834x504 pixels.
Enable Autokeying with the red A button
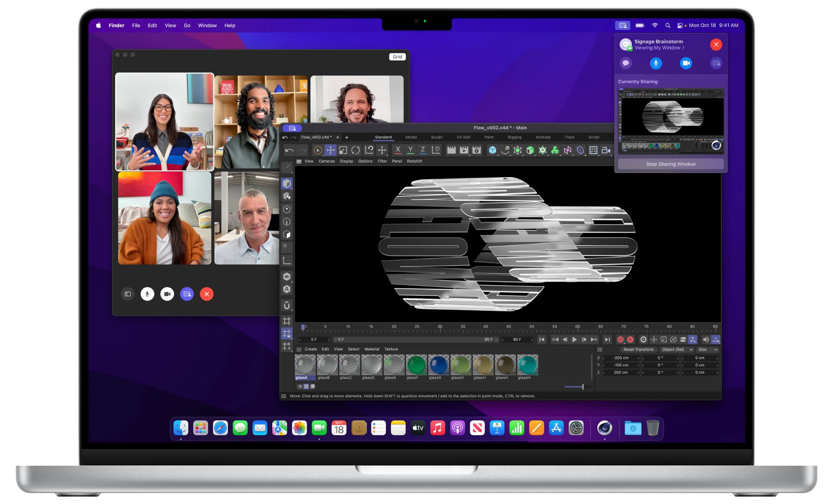click(x=631, y=339)
